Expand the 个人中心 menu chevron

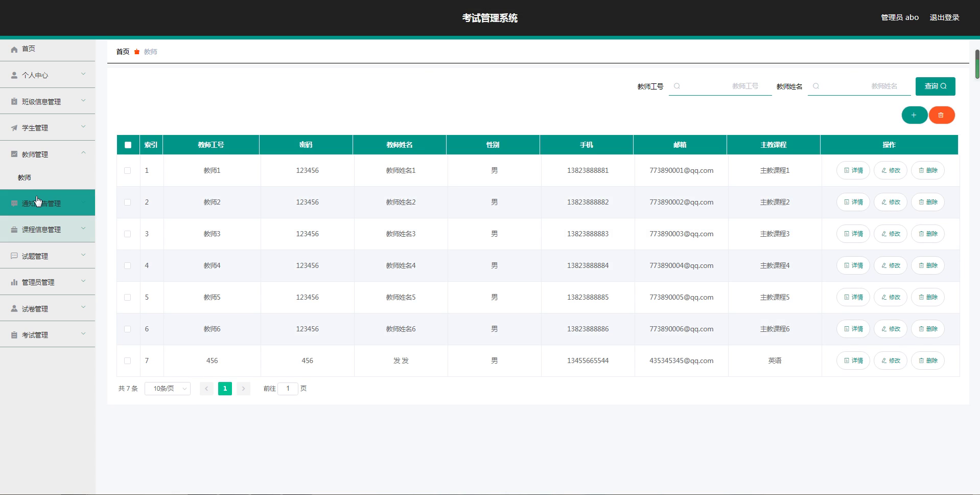(x=83, y=74)
